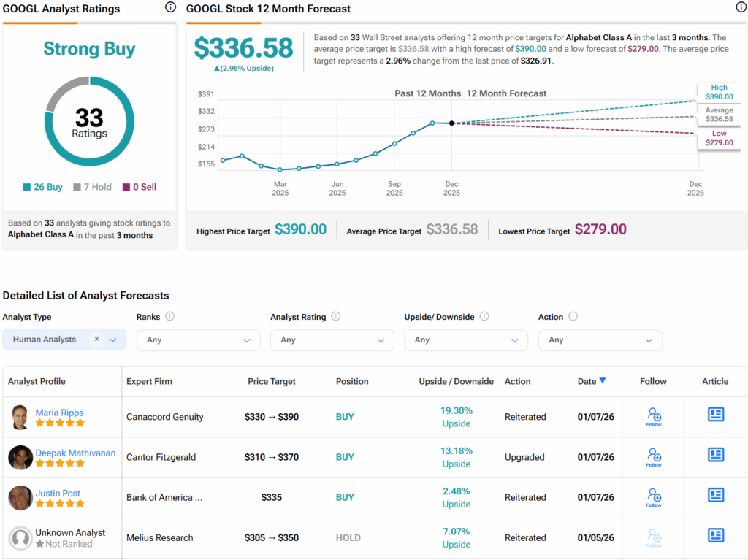Open article for Canaccord Genuity forecast
Image resolution: width=748 pixels, height=560 pixels.
pyautogui.click(x=715, y=415)
